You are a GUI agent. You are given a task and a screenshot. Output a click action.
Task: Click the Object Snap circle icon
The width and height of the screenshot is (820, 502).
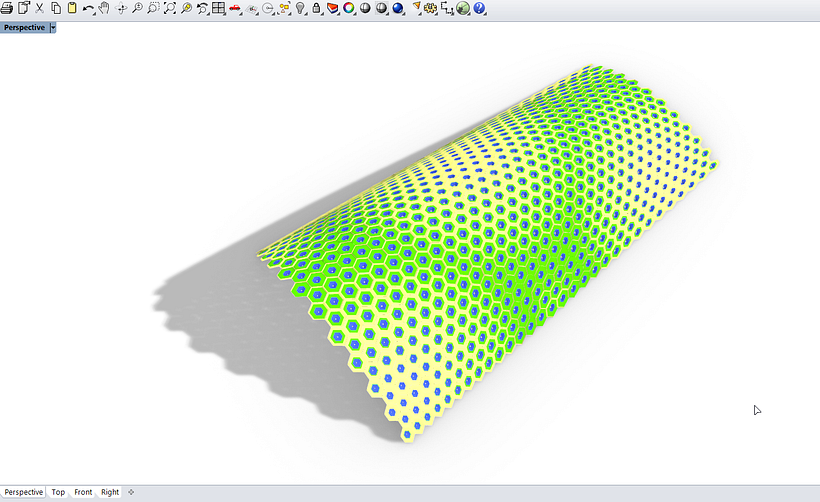(268, 8)
